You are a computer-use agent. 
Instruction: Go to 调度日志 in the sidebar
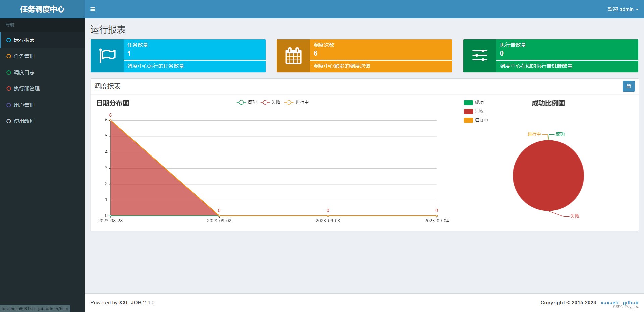click(42, 73)
